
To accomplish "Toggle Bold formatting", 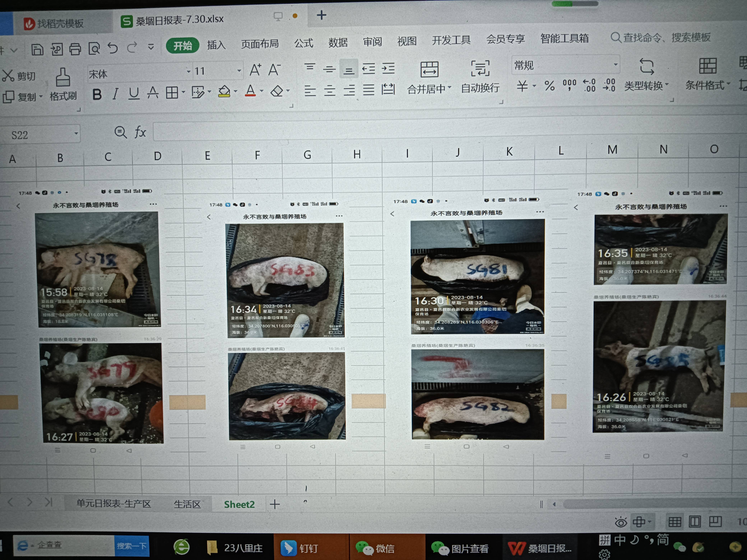I will pos(97,94).
